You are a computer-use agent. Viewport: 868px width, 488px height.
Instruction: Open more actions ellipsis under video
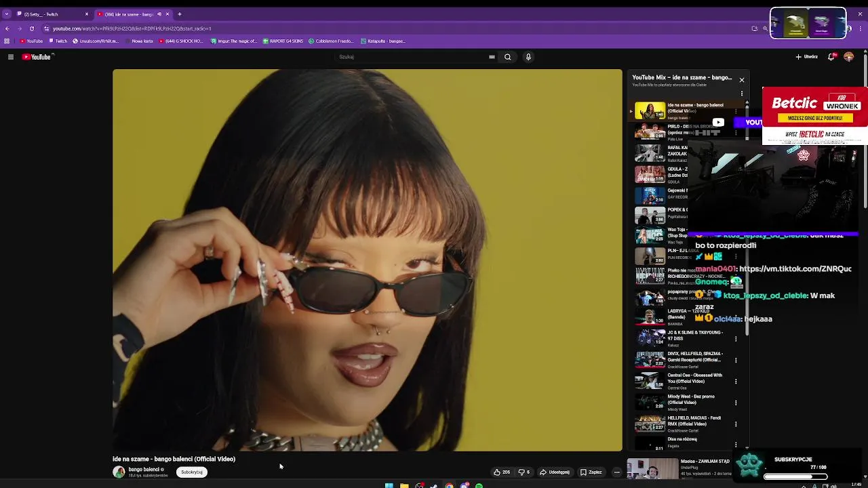click(616, 472)
